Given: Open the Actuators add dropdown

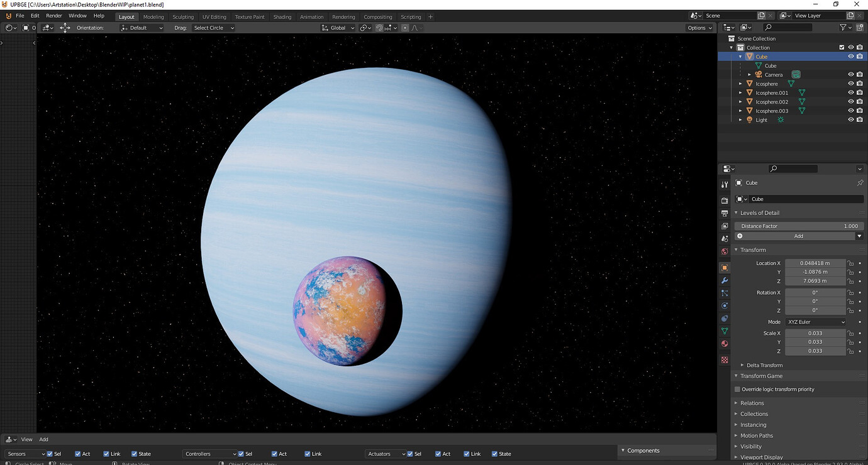Looking at the screenshot, I should [x=386, y=454].
